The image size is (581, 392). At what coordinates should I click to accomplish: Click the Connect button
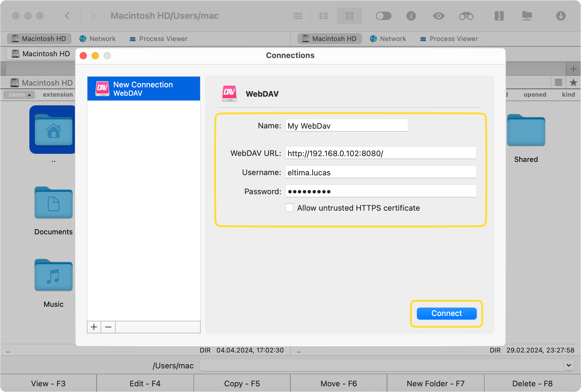coord(446,313)
